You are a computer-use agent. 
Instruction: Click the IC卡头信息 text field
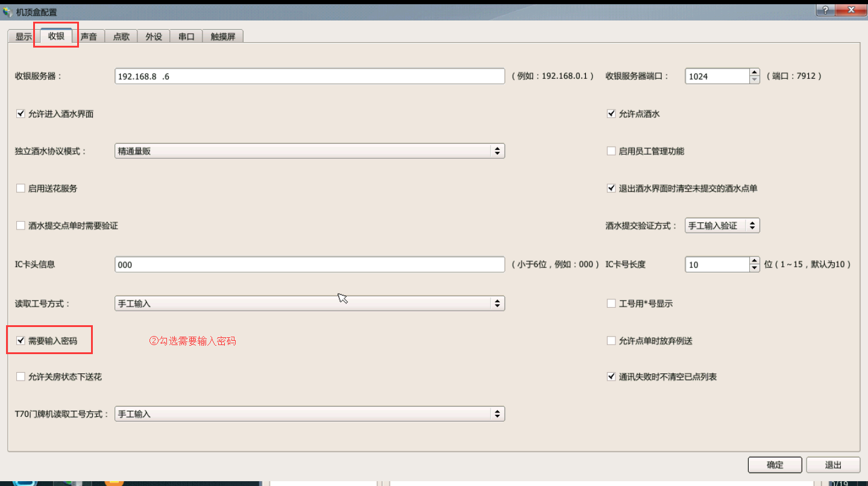309,264
